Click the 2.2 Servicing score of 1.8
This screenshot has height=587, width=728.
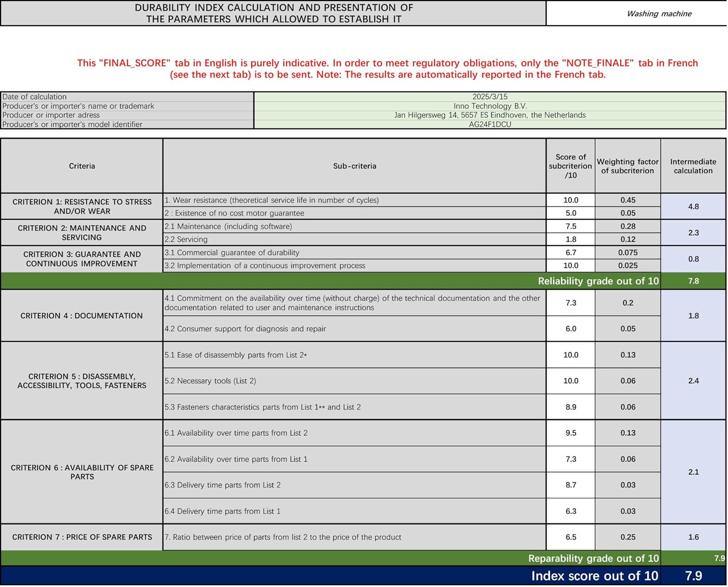[x=570, y=239]
